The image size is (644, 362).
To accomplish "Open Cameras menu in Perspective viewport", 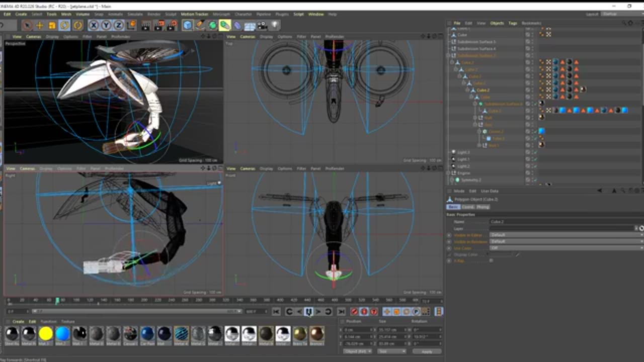I will (34, 37).
